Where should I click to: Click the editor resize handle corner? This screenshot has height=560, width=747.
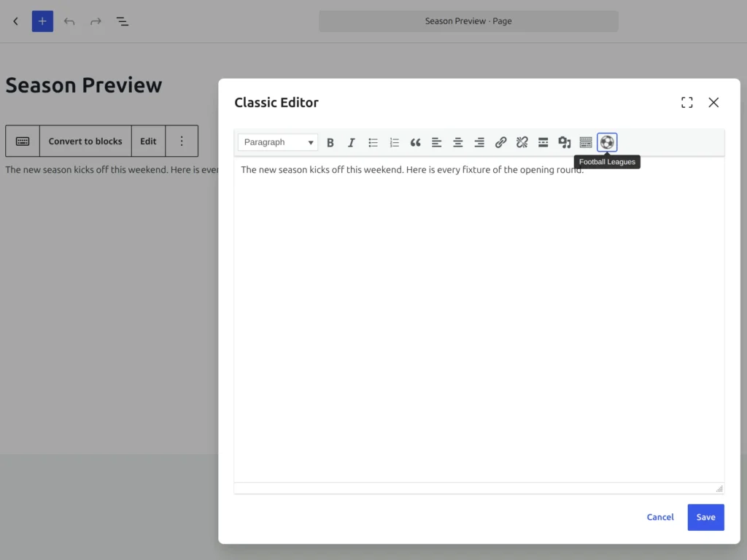(719, 489)
